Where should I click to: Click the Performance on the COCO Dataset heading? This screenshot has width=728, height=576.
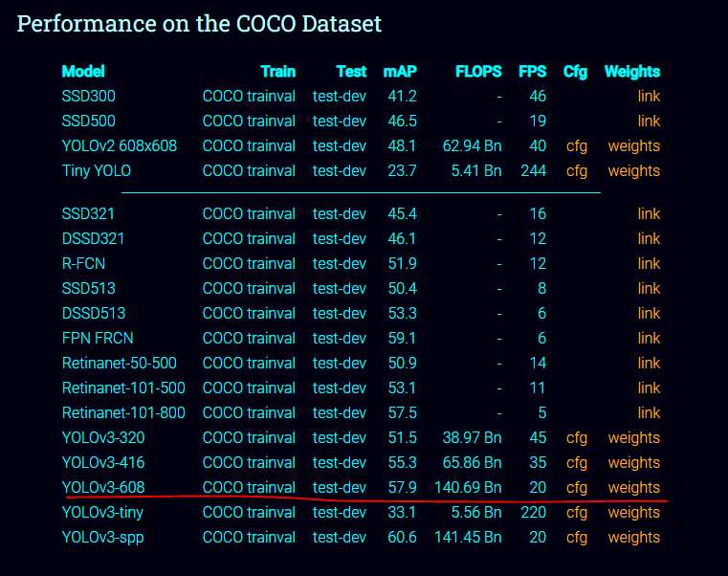(199, 24)
